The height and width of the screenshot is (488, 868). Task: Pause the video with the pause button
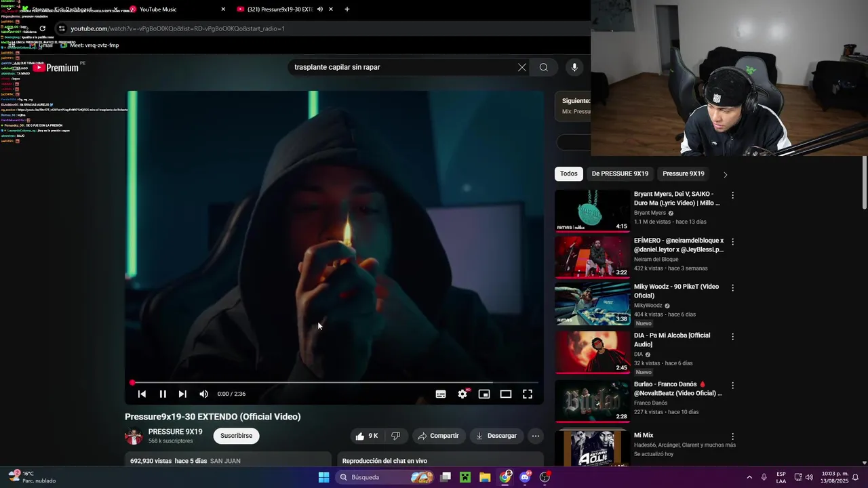tap(163, 394)
